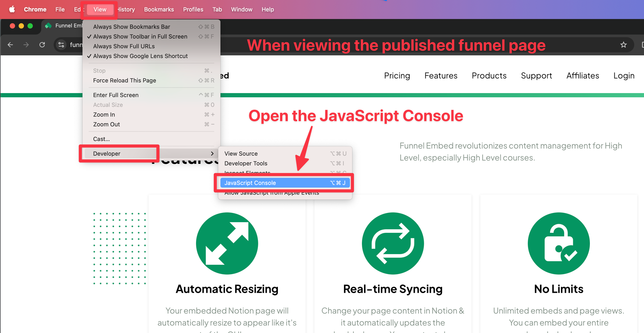Open the Chrome application menu
The image size is (644, 333).
[35, 10]
